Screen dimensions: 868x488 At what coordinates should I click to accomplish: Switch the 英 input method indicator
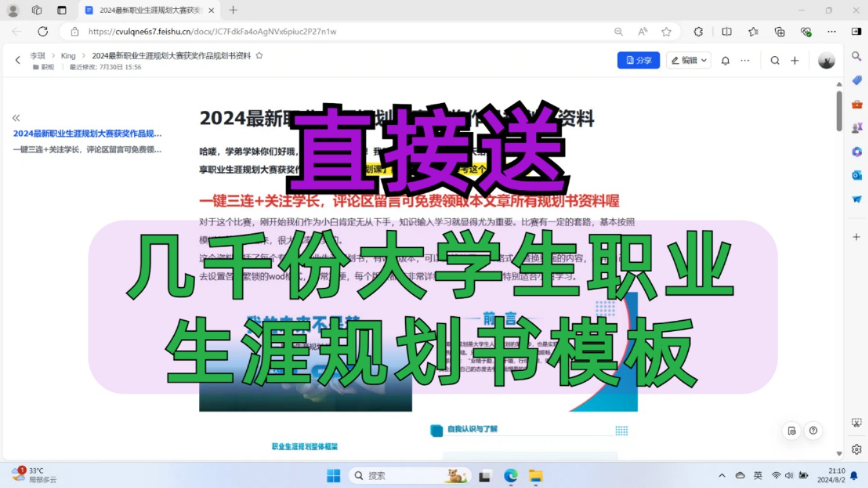pos(758,476)
